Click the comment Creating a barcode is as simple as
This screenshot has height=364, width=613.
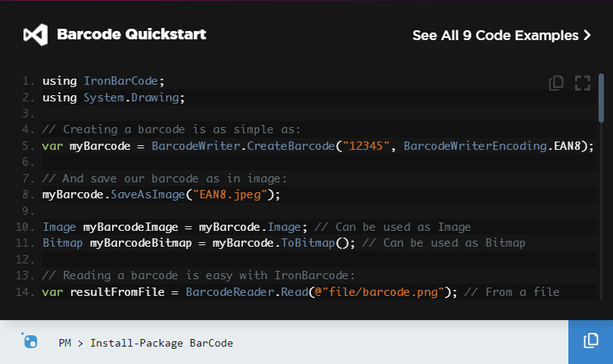coord(171,129)
